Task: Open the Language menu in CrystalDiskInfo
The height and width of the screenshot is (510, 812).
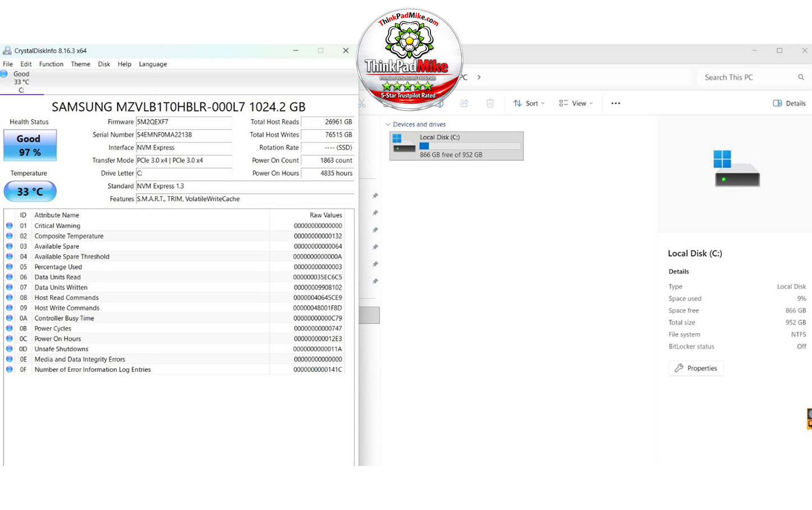Action: [153, 64]
